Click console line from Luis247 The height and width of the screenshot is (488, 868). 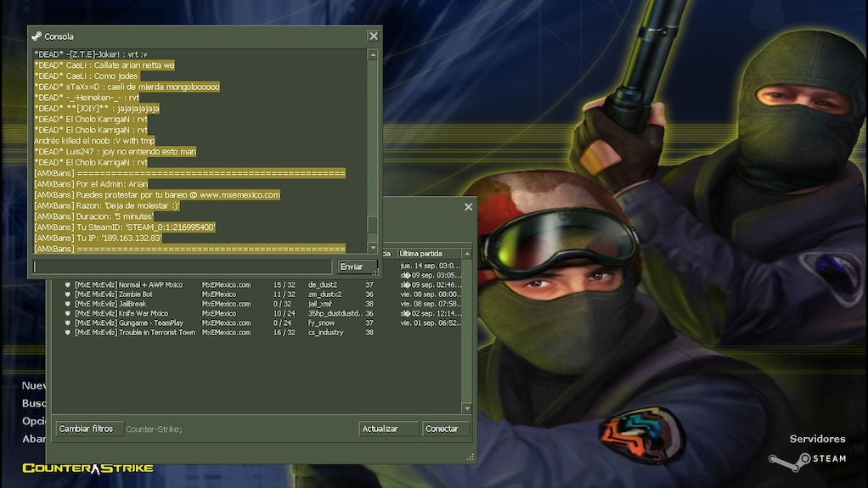(116, 152)
